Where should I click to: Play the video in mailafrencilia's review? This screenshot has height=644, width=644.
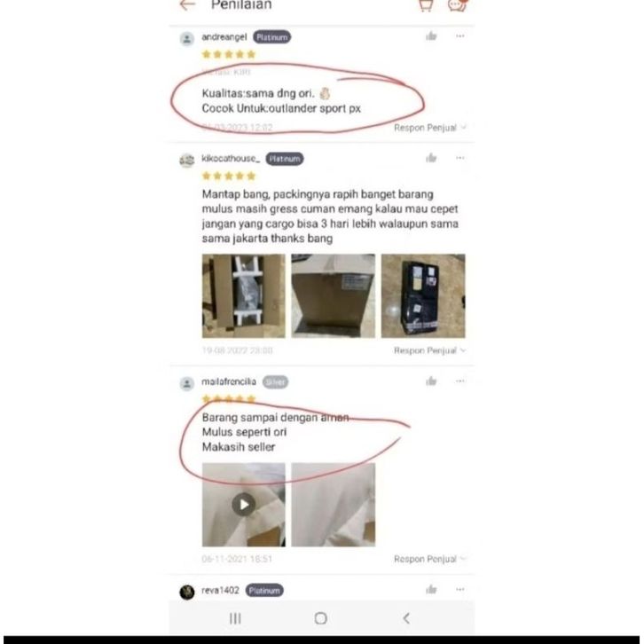tap(244, 505)
